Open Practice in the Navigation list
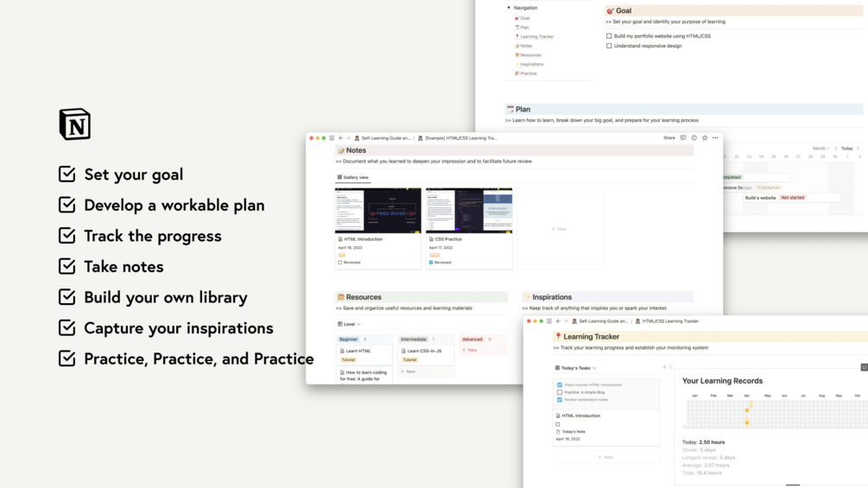The width and height of the screenshot is (868, 488). tap(526, 73)
